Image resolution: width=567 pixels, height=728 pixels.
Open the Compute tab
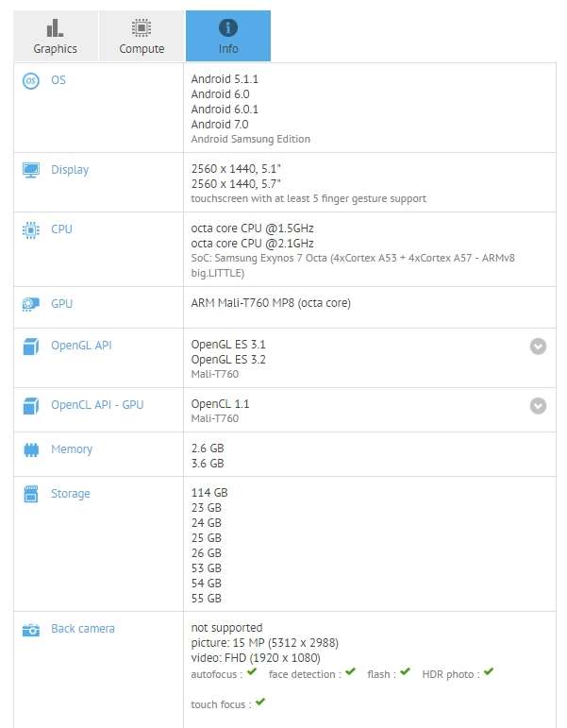[142, 36]
